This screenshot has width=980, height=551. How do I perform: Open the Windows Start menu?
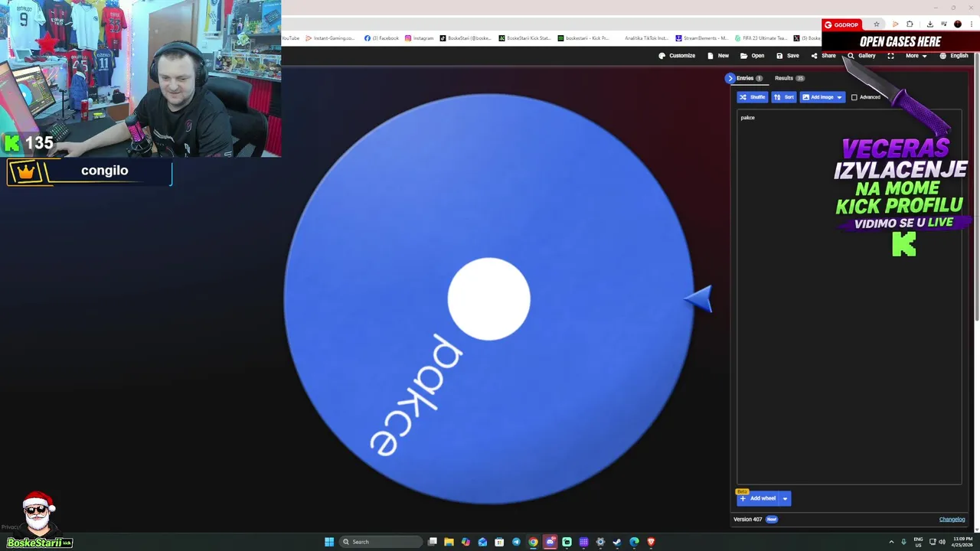(329, 542)
